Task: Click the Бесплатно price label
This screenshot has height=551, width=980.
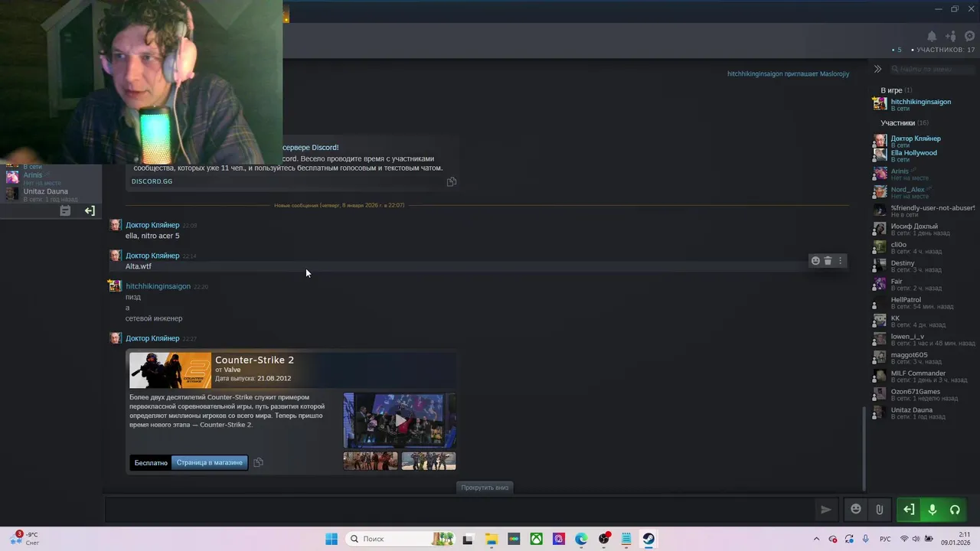Action: click(151, 462)
